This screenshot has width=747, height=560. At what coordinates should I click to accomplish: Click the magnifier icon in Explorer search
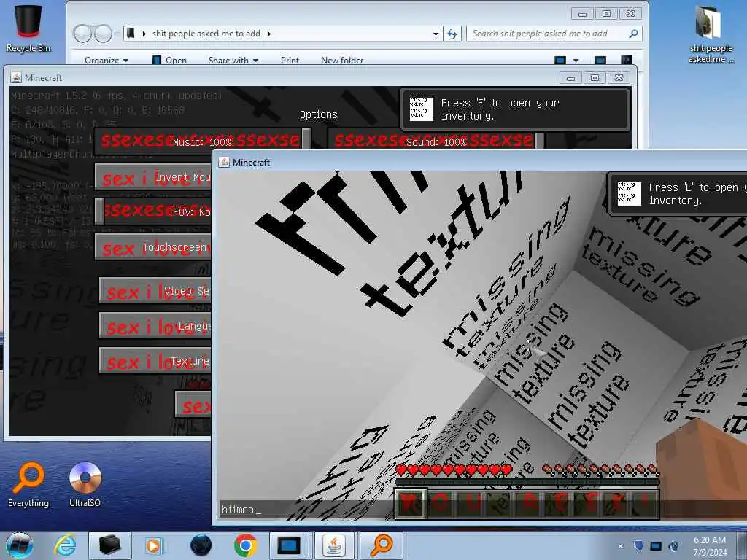(x=633, y=34)
